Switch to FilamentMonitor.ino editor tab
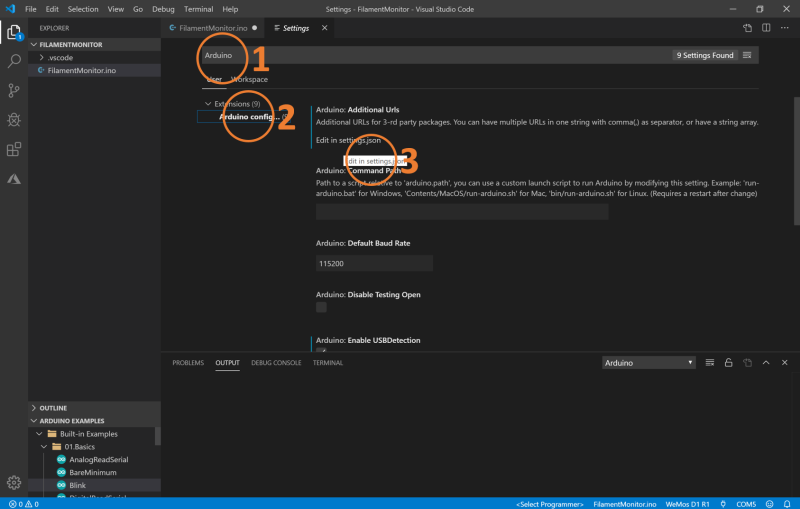This screenshot has height=509, width=800. click(213, 28)
